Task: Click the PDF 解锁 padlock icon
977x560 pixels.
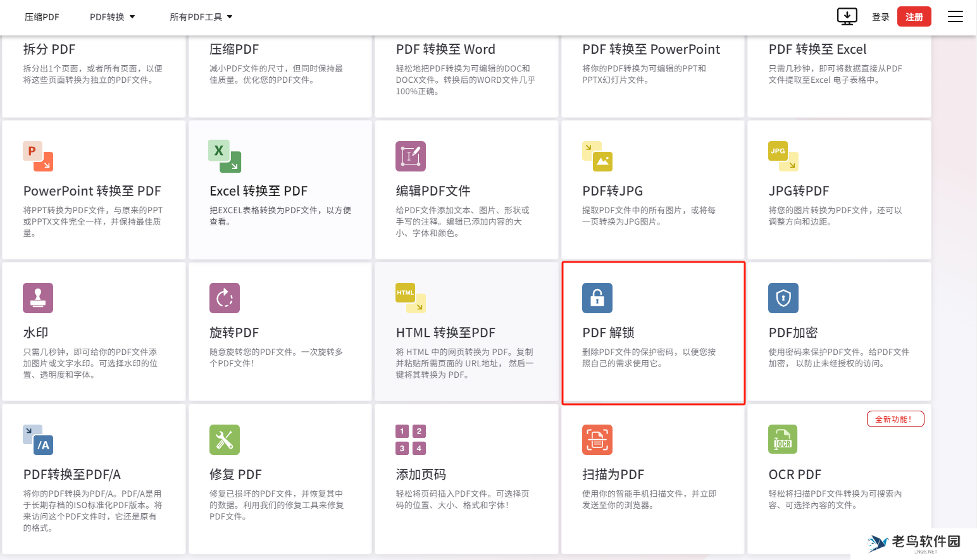Action: click(x=597, y=298)
